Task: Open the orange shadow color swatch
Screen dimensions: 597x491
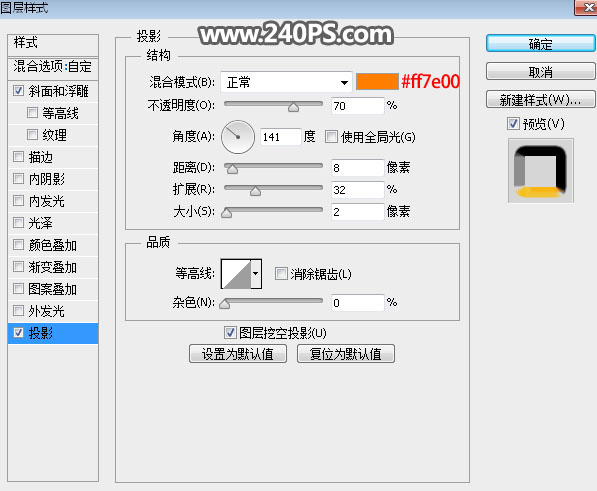Action: [x=377, y=82]
